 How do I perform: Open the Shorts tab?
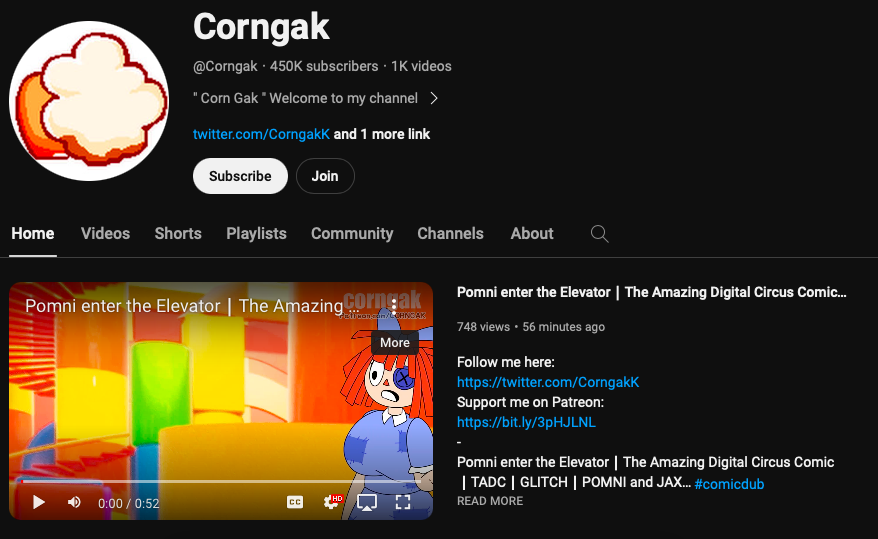(178, 233)
